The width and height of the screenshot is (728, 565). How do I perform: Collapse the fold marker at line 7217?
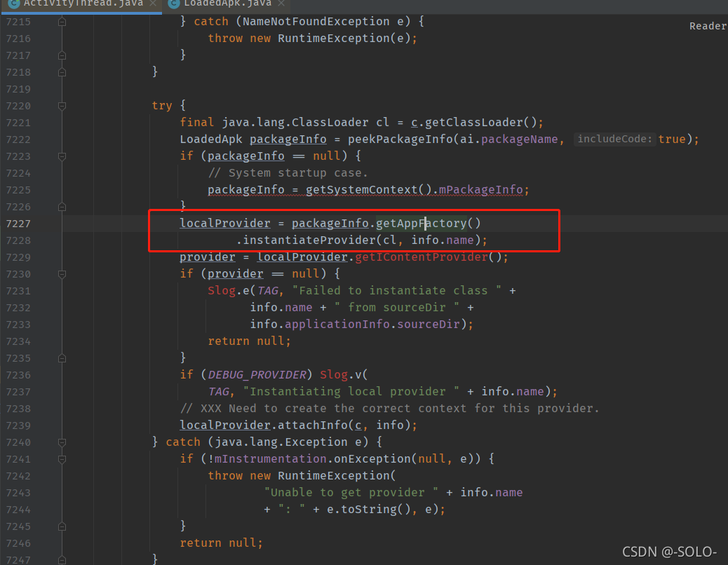(62, 55)
